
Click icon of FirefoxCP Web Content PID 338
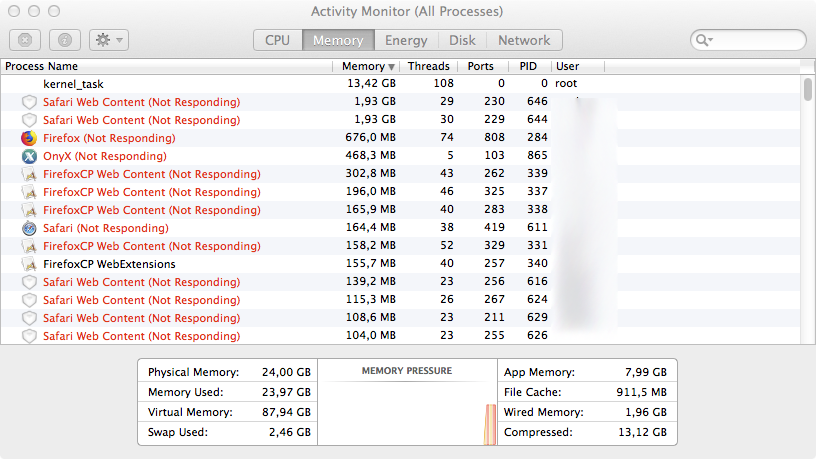[x=30, y=210]
